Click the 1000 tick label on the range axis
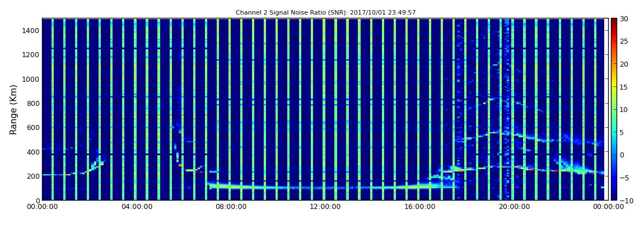 point(31,79)
